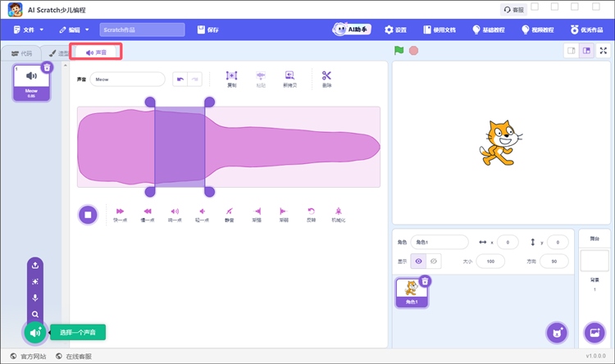The width and height of the screenshot is (615, 364).
Task: Open the 官方网站 link in status bar
Action: point(28,357)
